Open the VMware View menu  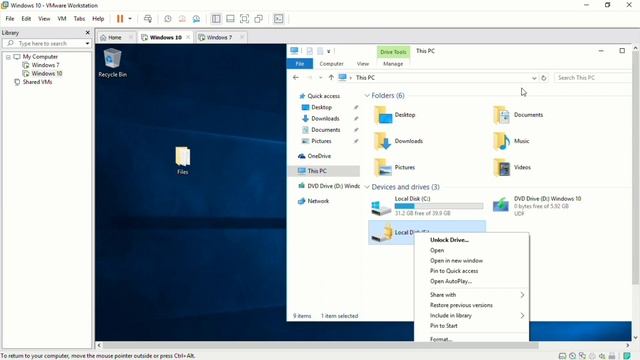(x=44, y=19)
